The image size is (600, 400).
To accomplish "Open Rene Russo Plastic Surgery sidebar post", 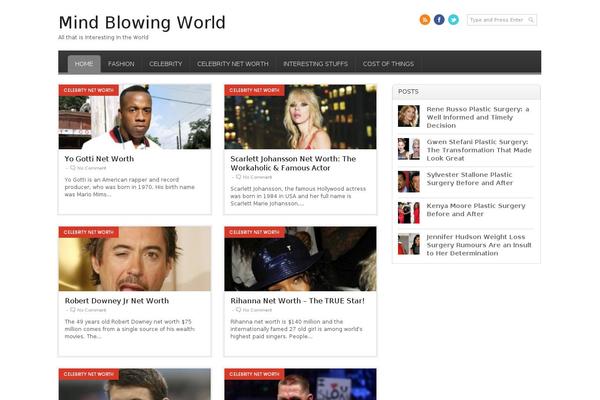I will point(478,118).
